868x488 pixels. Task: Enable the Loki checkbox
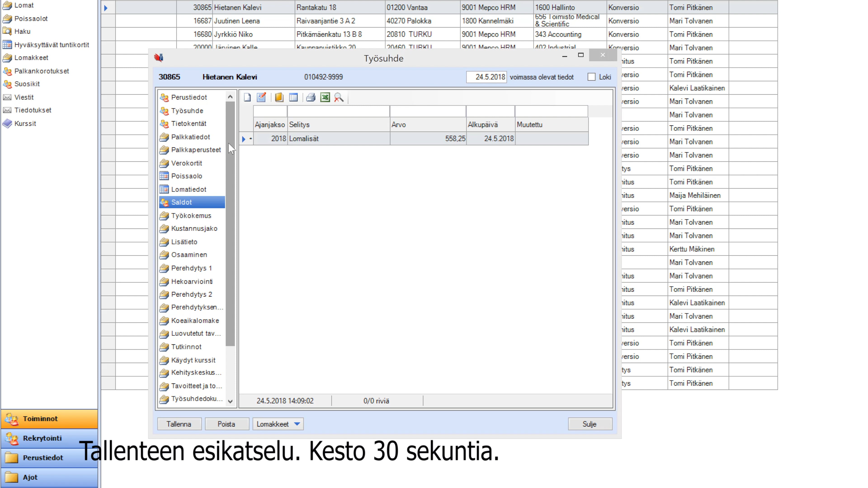592,77
